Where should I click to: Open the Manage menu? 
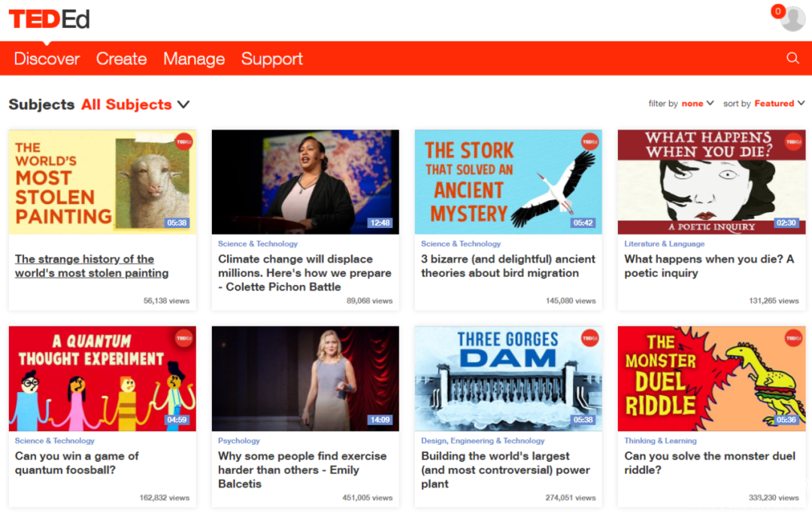pyautogui.click(x=194, y=59)
